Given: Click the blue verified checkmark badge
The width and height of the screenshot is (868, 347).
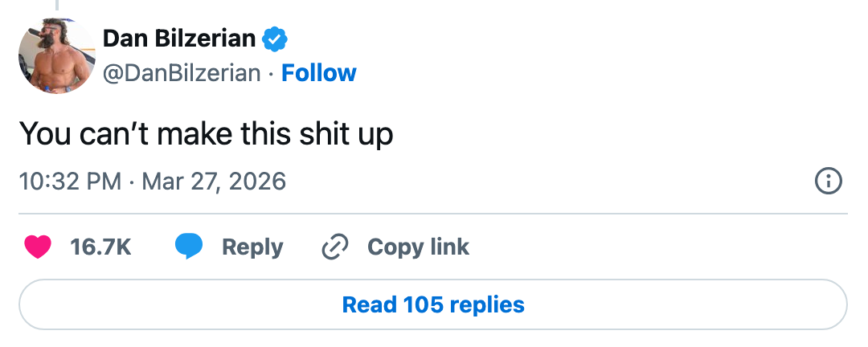Looking at the screenshot, I should coord(276,38).
